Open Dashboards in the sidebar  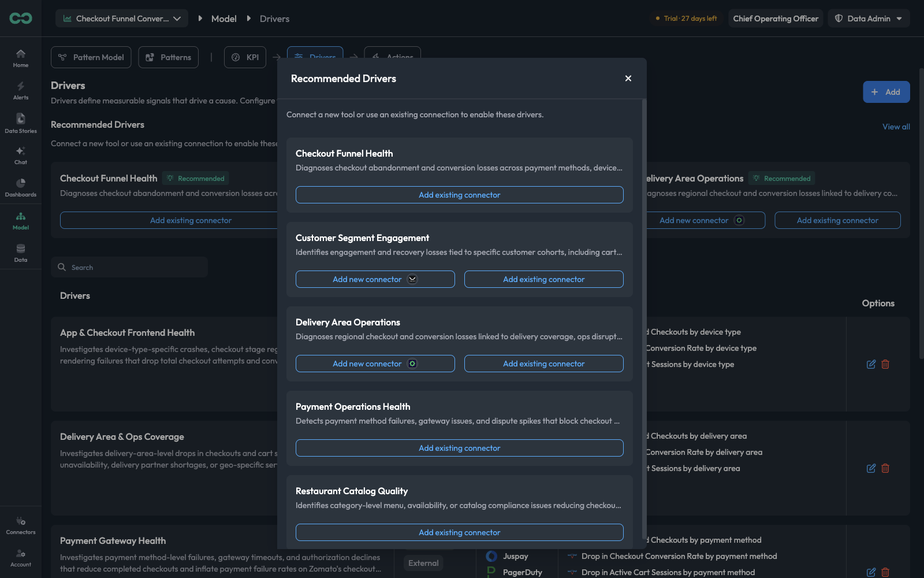21,188
